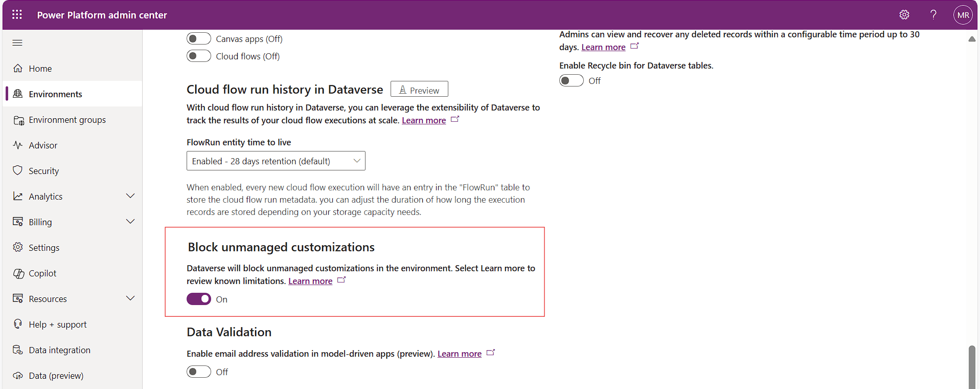This screenshot has height=389, width=980.
Task: Click the Advisor pulse icon
Action: coord(18,145)
